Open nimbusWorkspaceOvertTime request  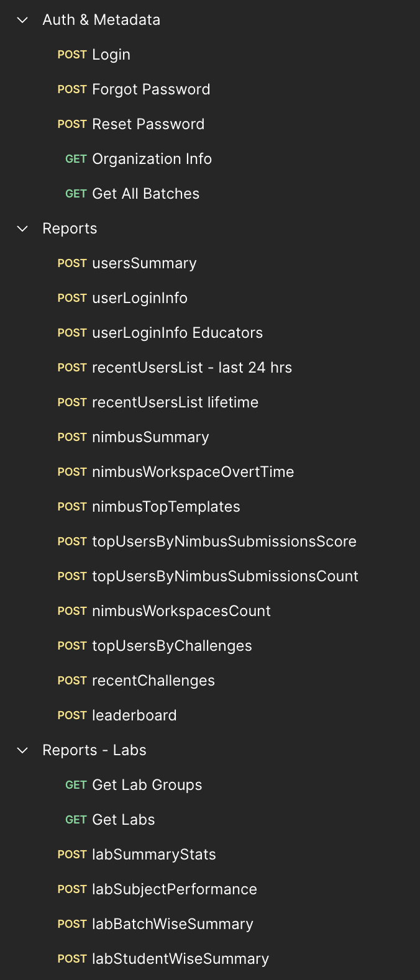coord(193,472)
